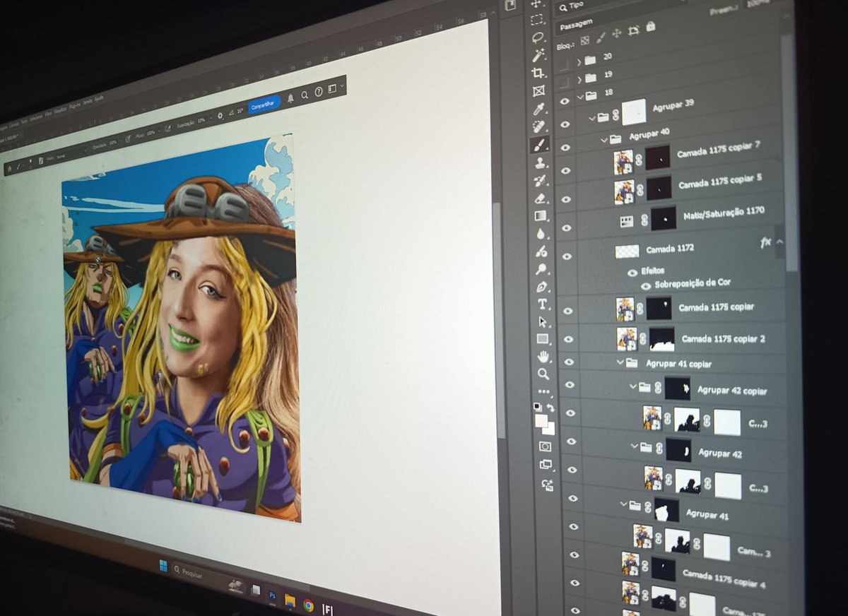
Task: Select the Crop tool
Action: pos(538,73)
